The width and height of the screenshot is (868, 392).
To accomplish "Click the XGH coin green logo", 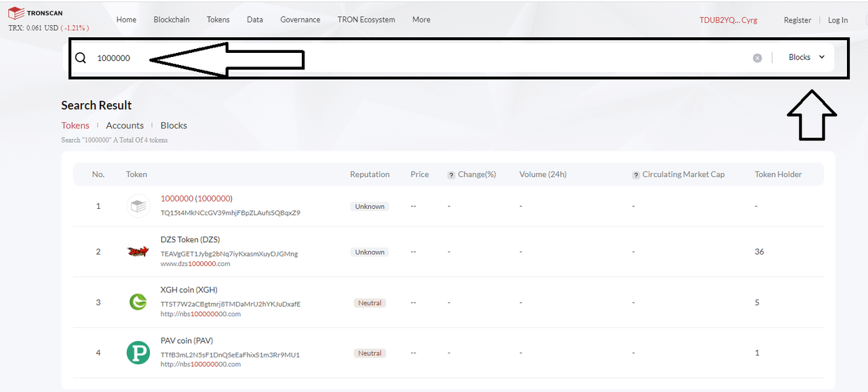I will point(138,302).
